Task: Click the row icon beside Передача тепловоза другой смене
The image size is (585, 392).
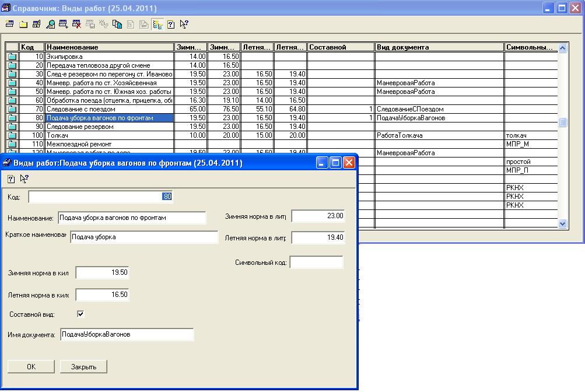Action: [12, 65]
